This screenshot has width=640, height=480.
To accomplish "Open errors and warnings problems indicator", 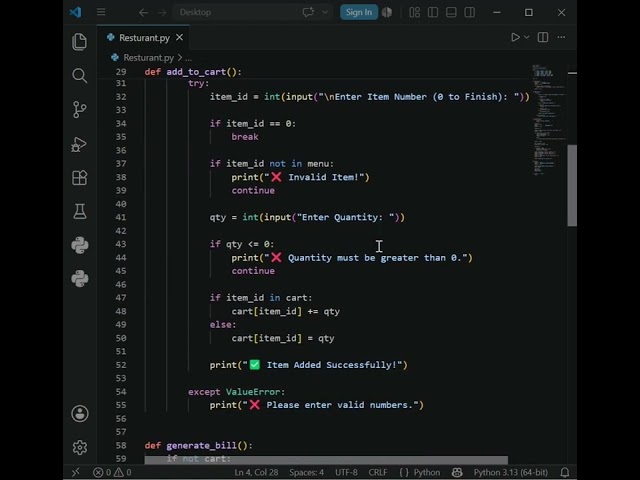I will (112, 472).
